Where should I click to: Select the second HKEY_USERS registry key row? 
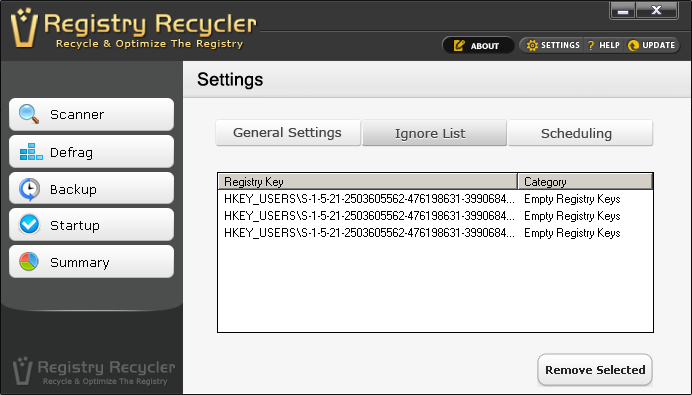pyautogui.click(x=435, y=216)
